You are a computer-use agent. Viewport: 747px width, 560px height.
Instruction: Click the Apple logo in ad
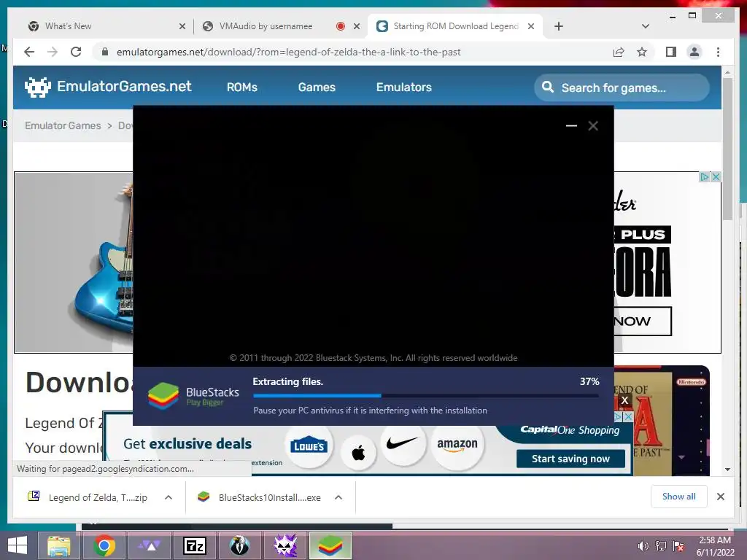[358, 452]
